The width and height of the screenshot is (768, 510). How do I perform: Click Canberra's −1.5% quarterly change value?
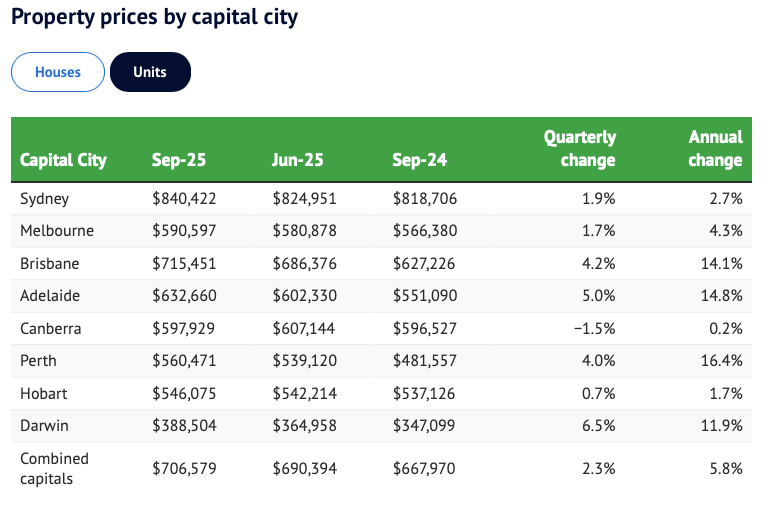click(x=594, y=329)
